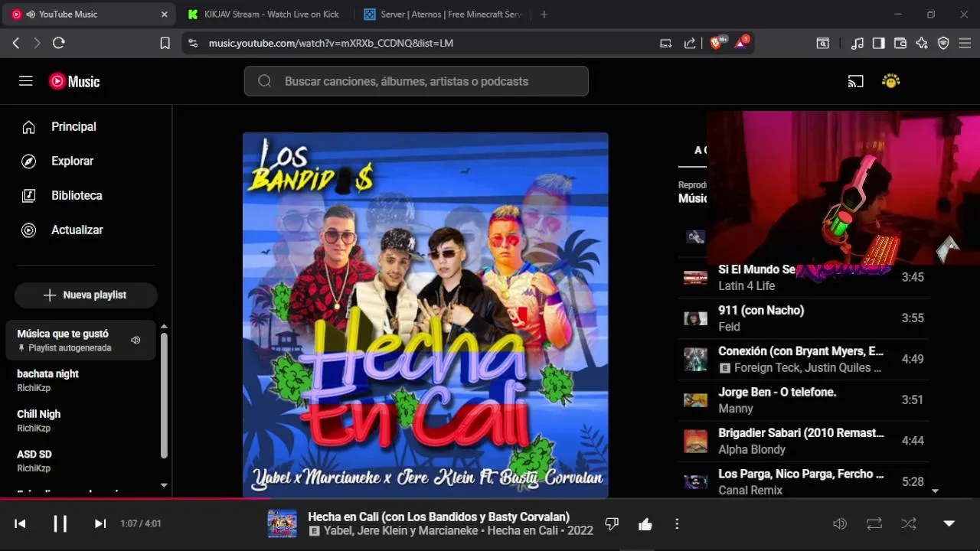The width and height of the screenshot is (980, 551).
Task: Toggle like on current song
Action: [645, 524]
